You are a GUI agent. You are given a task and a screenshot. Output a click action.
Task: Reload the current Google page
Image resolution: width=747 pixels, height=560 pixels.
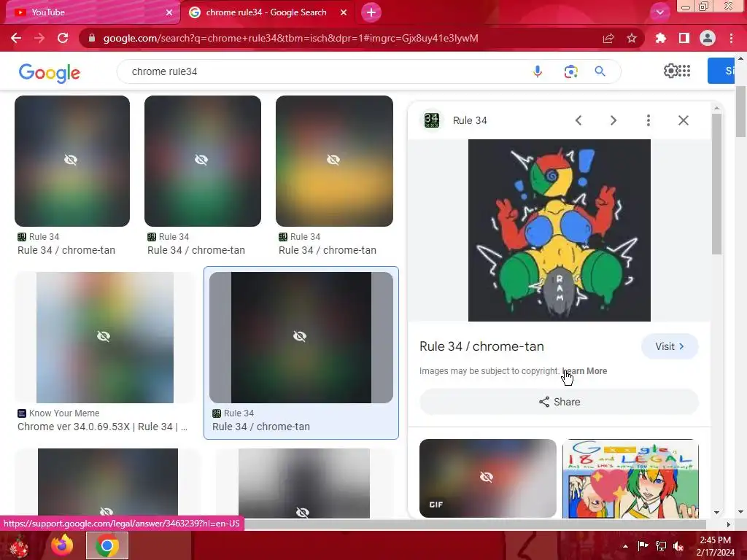click(x=63, y=38)
